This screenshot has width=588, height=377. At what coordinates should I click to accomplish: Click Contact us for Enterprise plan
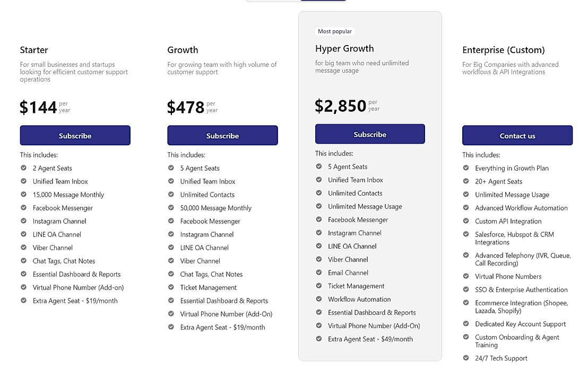coord(517,136)
